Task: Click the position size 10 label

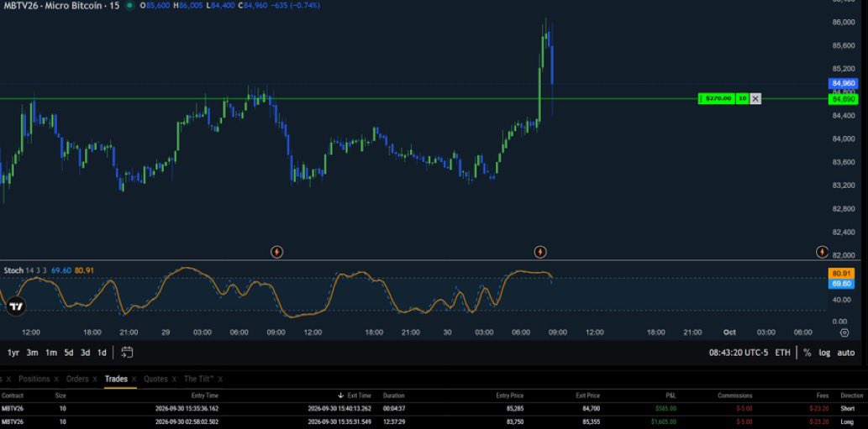Action: point(743,98)
